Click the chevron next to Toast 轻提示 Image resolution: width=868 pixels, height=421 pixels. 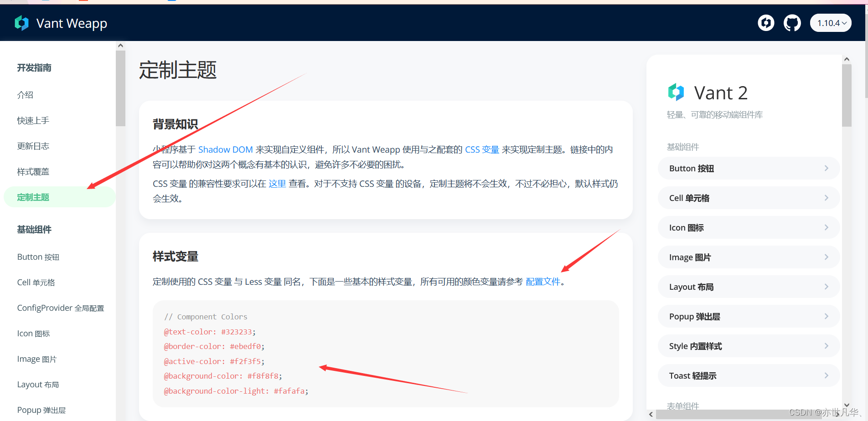[x=827, y=375]
